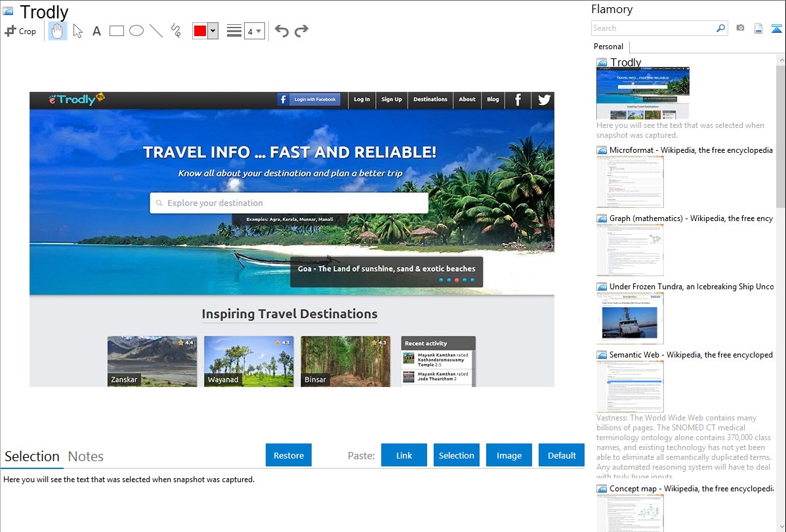Screen dimensions: 786x532
Task: Choose the text annotation tool
Action: pyautogui.click(x=96, y=31)
